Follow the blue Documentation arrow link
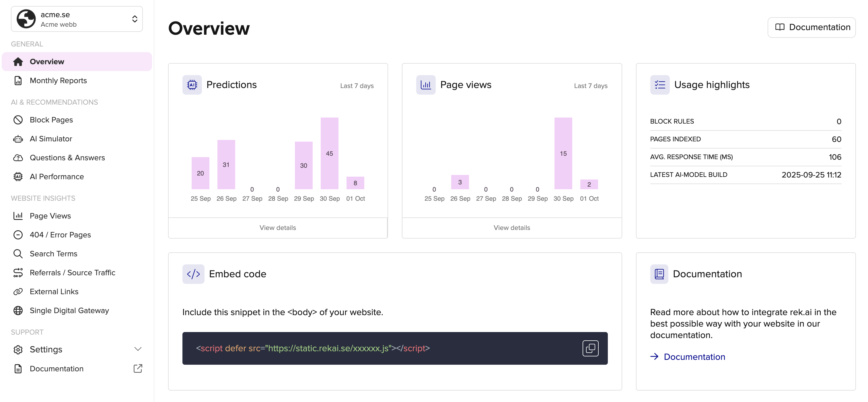 pos(694,356)
